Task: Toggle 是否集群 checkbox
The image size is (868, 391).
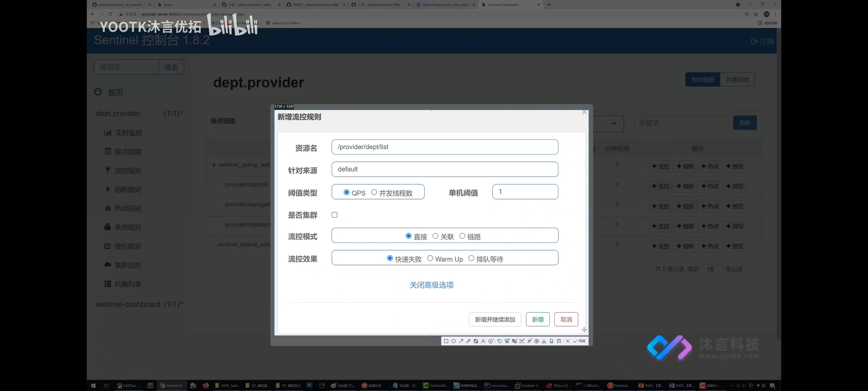Action: click(335, 215)
